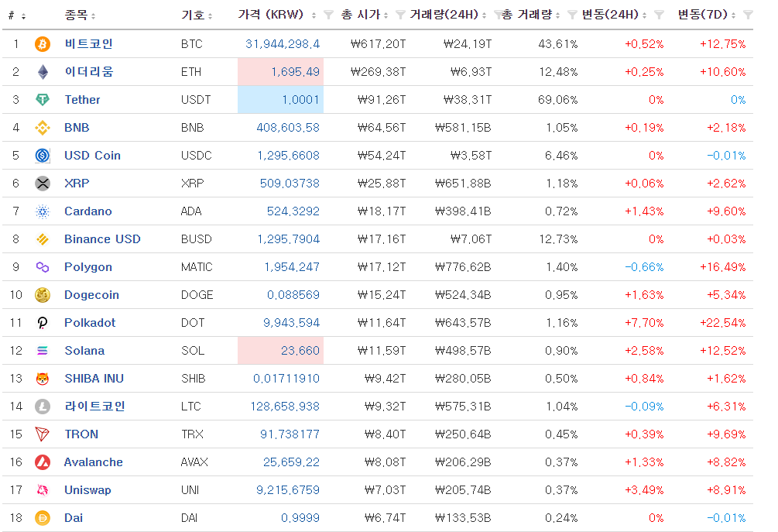Click Dogecoin price 0.088569
This screenshot has height=532, width=778.
[293, 295]
